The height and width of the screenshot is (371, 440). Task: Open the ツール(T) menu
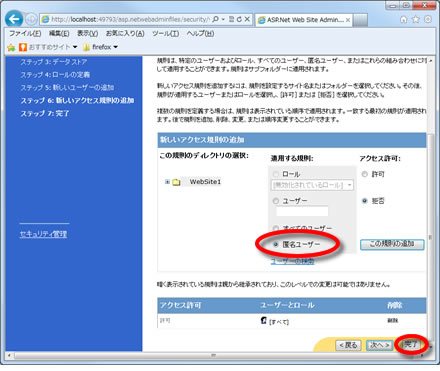click(x=166, y=33)
